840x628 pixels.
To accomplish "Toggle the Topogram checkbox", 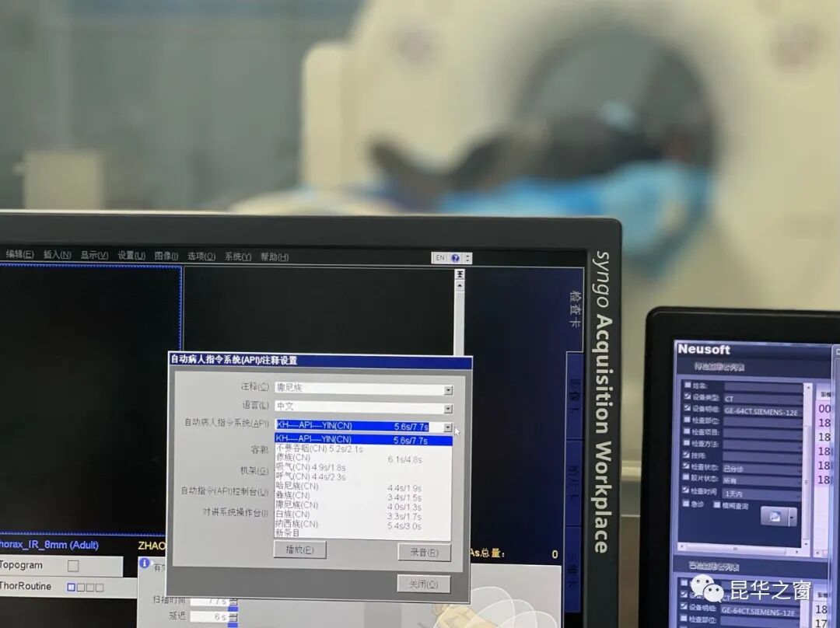I will [x=73, y=565].
